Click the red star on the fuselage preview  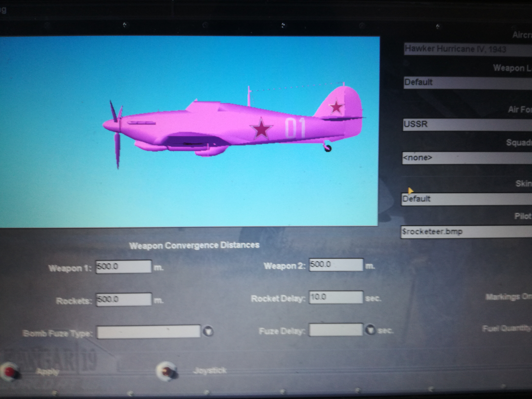[261, 129]
